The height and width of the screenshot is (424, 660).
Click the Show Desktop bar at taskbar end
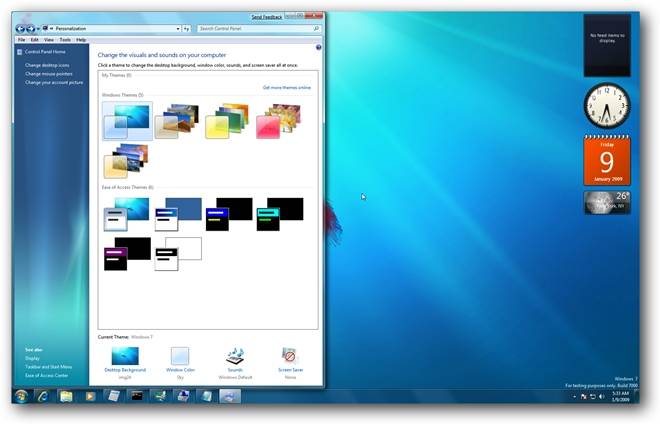point(636,396)
